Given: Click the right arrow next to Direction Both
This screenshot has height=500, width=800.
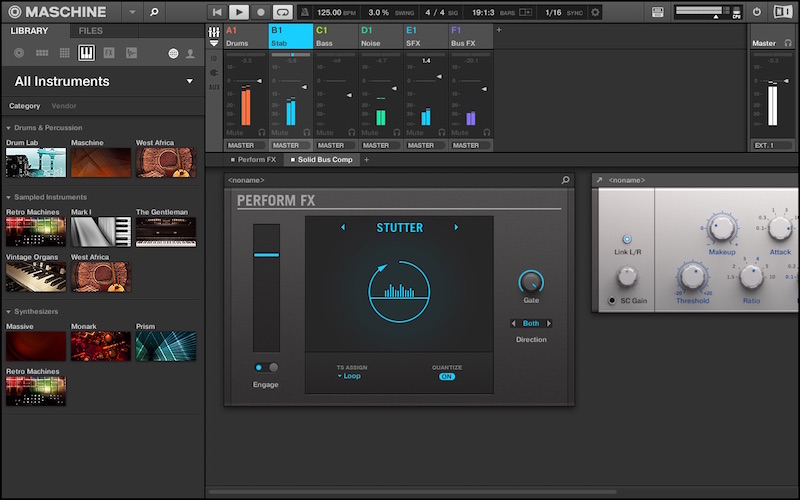Looking at the screenshot, I should [549, 323].
